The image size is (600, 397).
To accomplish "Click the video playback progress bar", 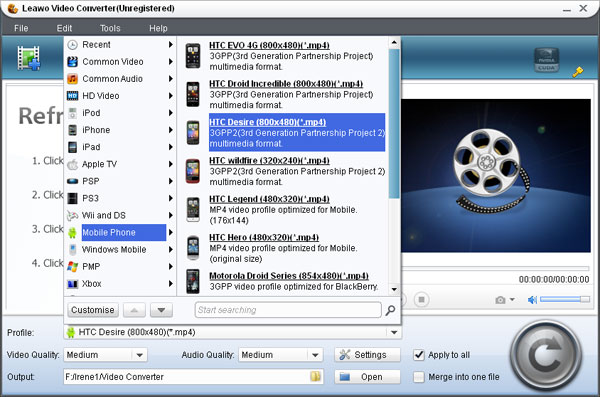I will pos(496,268).
